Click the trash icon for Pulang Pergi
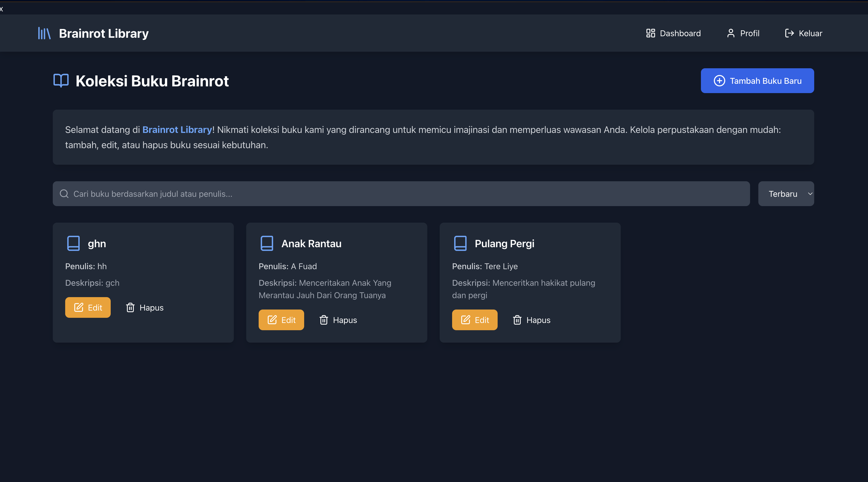 (x=518, y=320)
